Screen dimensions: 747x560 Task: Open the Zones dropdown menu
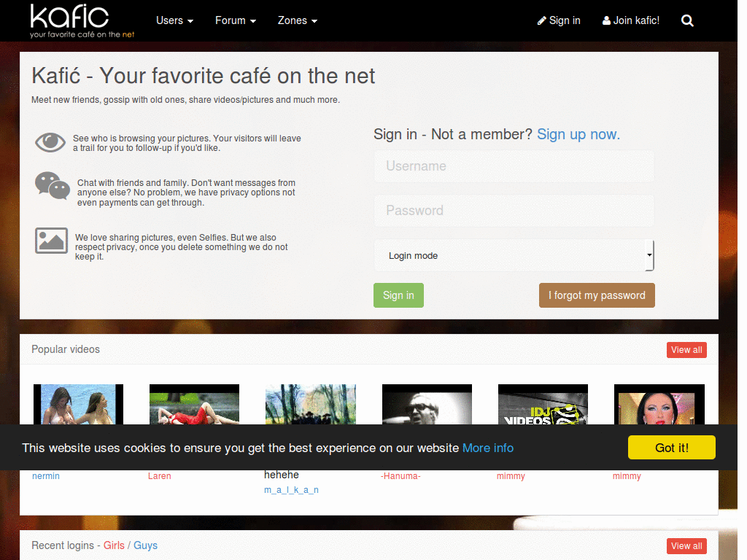(x=298, y=20)
